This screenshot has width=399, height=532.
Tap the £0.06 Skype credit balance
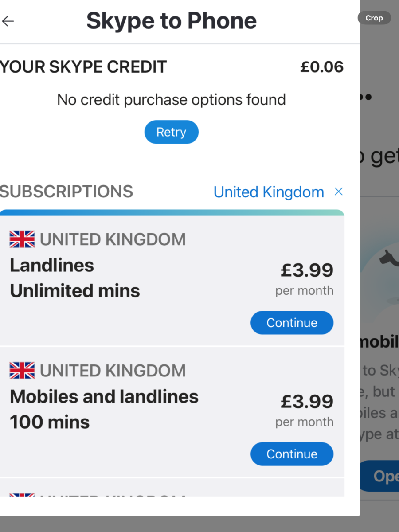tap(322, 67)
